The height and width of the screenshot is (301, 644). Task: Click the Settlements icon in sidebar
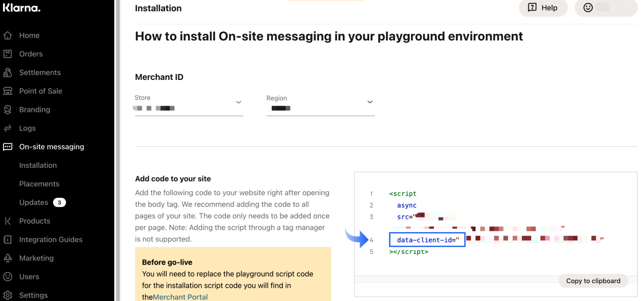[8, 72]
